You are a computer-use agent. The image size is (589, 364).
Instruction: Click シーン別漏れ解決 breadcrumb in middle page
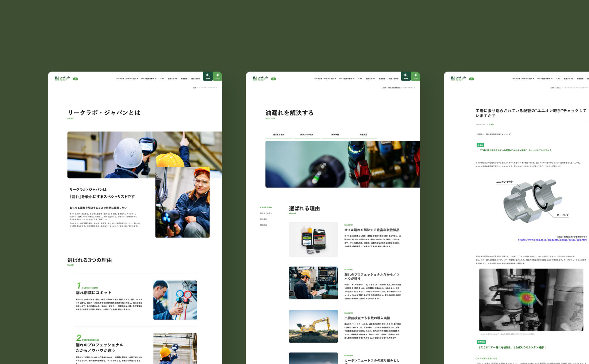tap(394, 88)
